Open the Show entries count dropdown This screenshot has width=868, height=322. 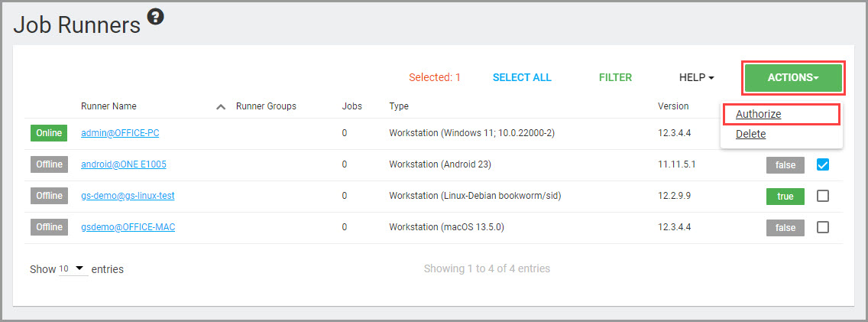tap(72, 269)
